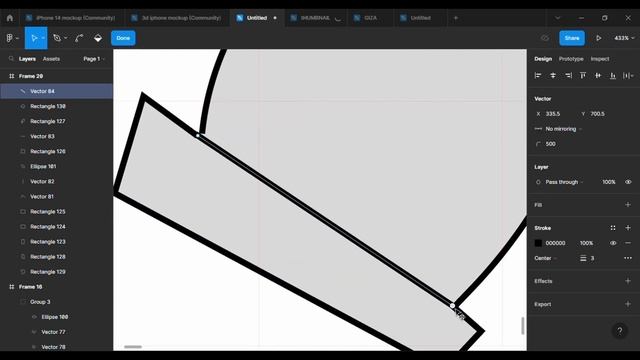Add a fill with plus icon
The image size is (640, 360).
(x=628, y=205)
